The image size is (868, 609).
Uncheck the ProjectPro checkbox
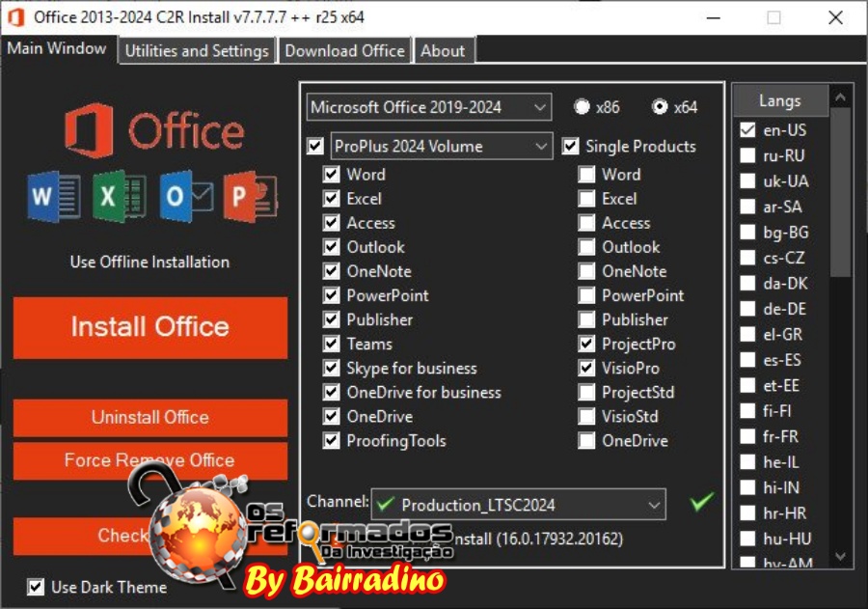(586, 345)
